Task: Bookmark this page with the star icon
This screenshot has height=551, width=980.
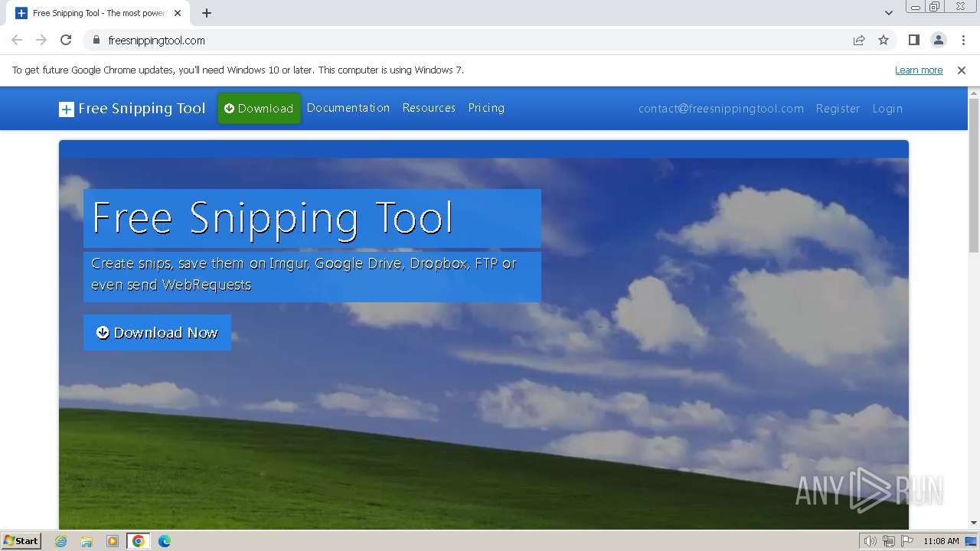Action: (884, 40)
